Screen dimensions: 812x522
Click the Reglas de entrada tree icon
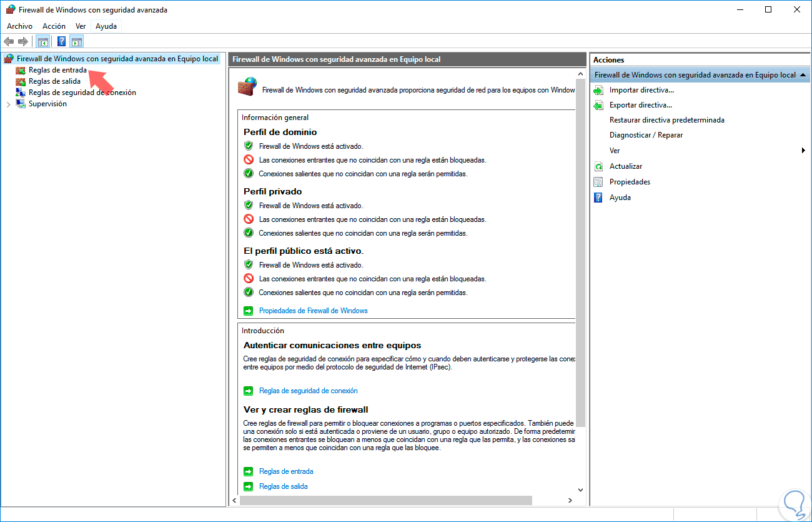[x=21, y=70]
